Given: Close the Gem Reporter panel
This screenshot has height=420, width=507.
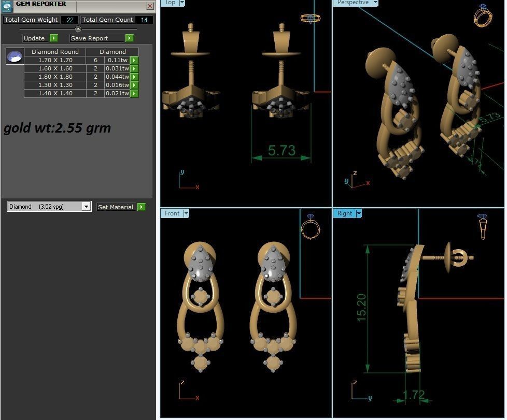Looking at the screenshot, I should pos(150,6).
